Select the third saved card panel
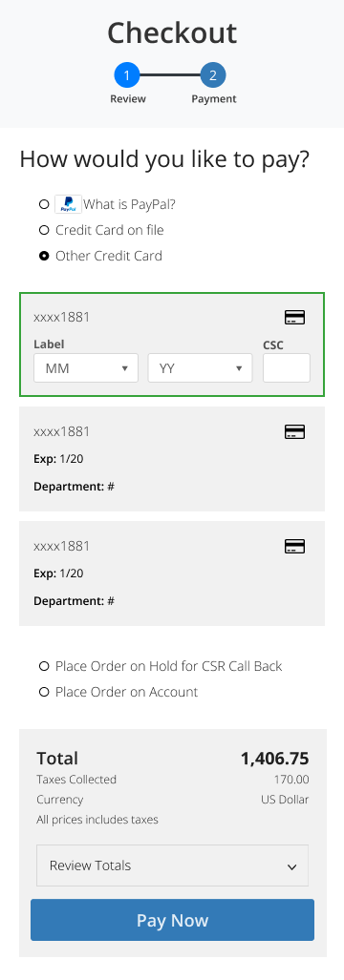This screenshot has height=980, width=344. (172, 573)
